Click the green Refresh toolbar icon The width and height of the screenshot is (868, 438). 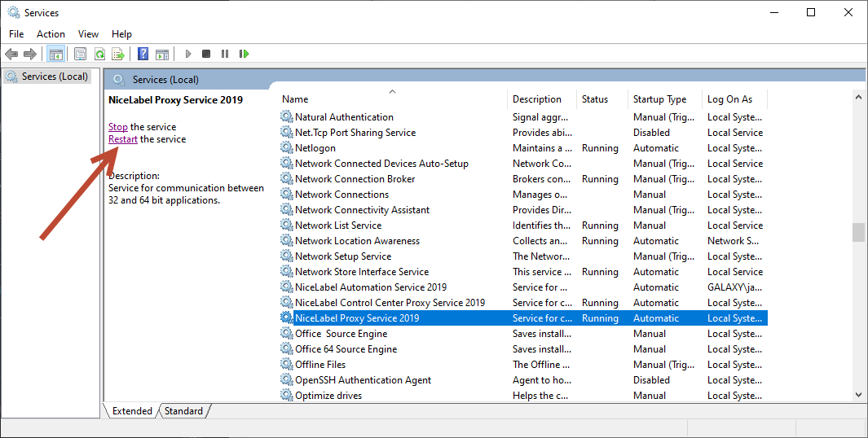pyautogui.click(x=99, y=54)
